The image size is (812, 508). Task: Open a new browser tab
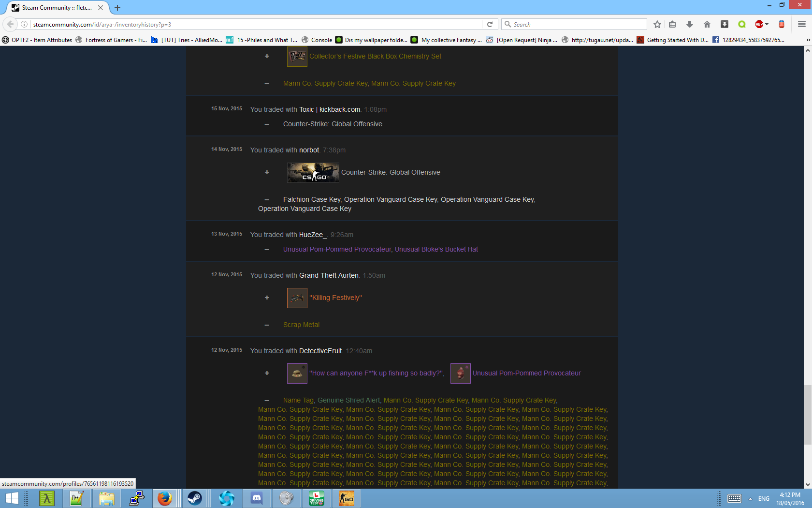point(117,8)
